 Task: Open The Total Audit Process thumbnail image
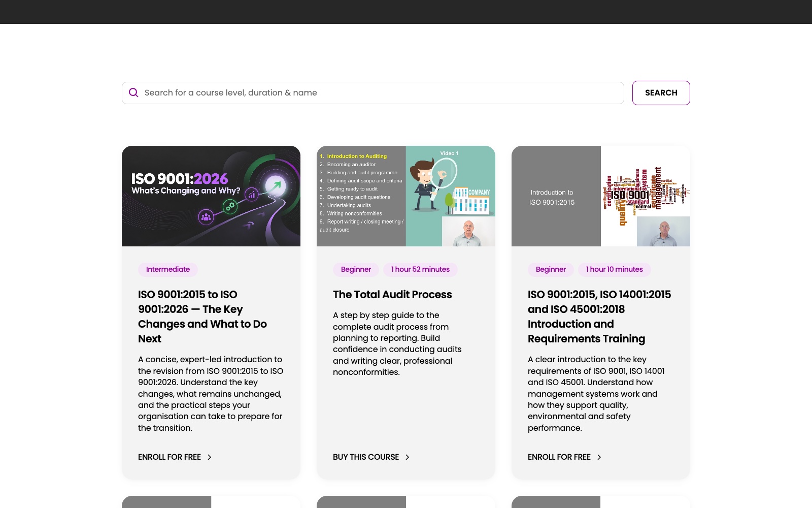[406, 196]
